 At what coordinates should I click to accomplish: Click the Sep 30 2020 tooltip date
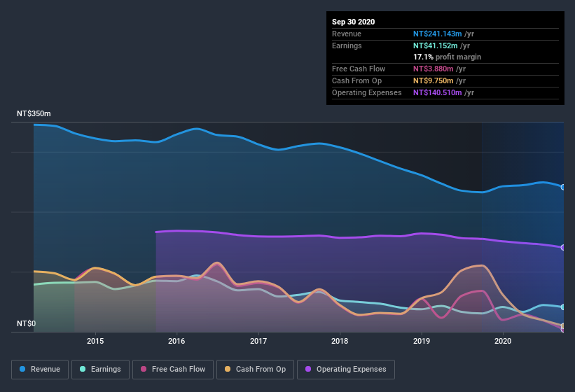353,22
